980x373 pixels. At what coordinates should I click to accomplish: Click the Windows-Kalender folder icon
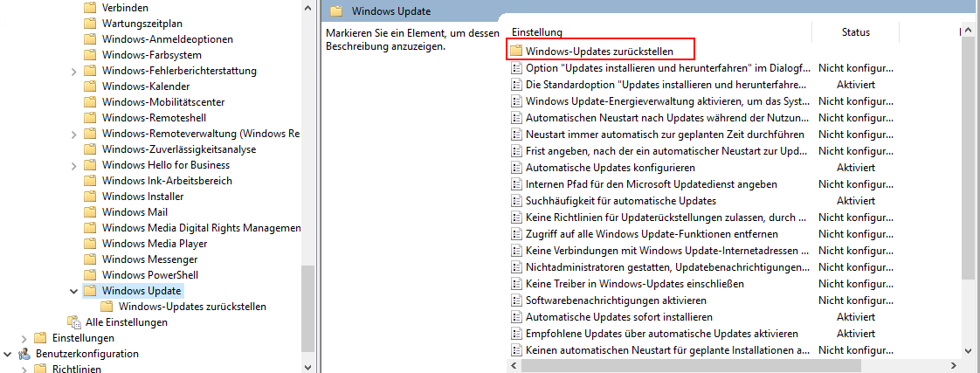pos(90,86)
